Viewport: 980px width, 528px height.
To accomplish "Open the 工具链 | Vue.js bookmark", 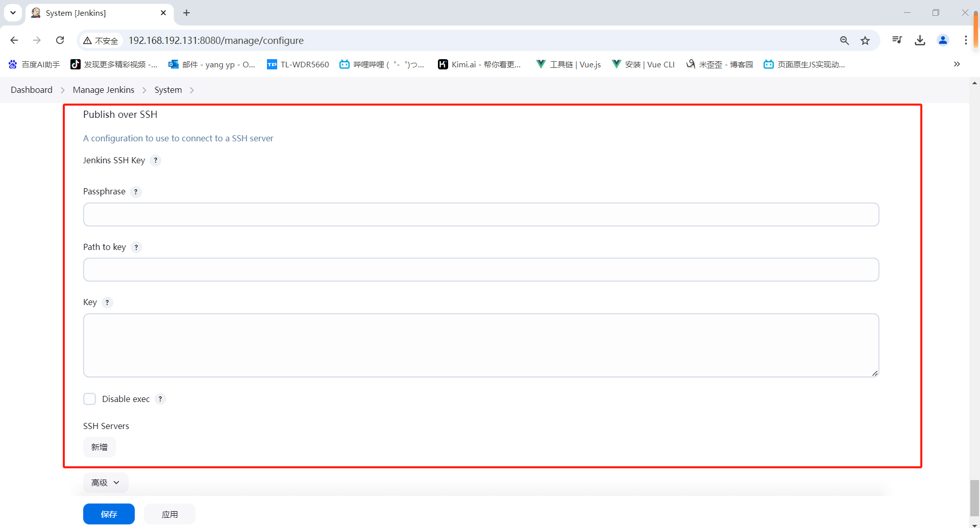I will (569, 64).
